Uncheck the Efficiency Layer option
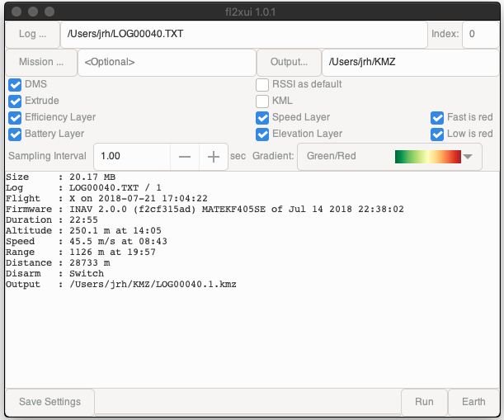This screenshot has width=504, height=420. [x=15, y=117]
